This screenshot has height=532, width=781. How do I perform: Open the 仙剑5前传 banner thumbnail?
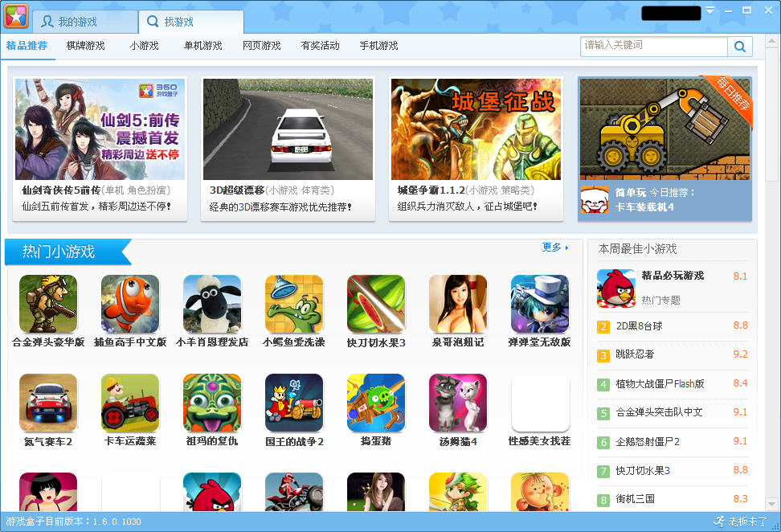point(100,129)
